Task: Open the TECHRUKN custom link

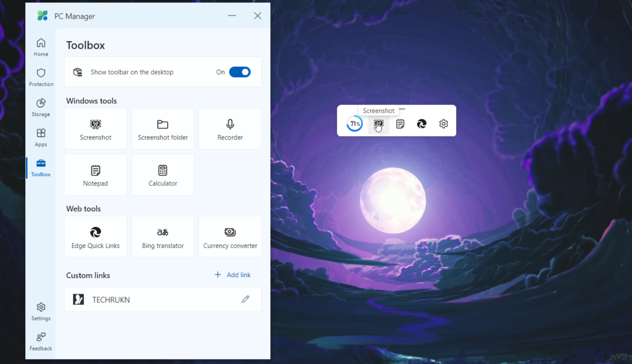Action: [163, 299]
